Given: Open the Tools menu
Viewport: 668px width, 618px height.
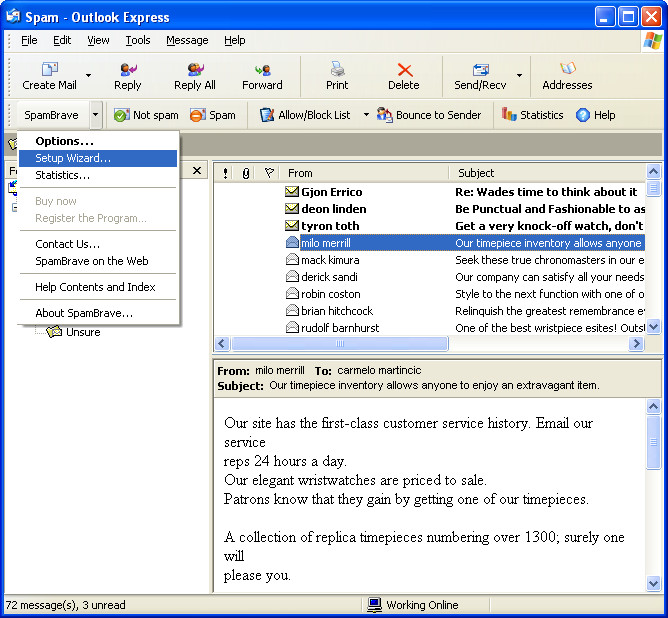Looking at the screenshot, I should pos(138,40).
